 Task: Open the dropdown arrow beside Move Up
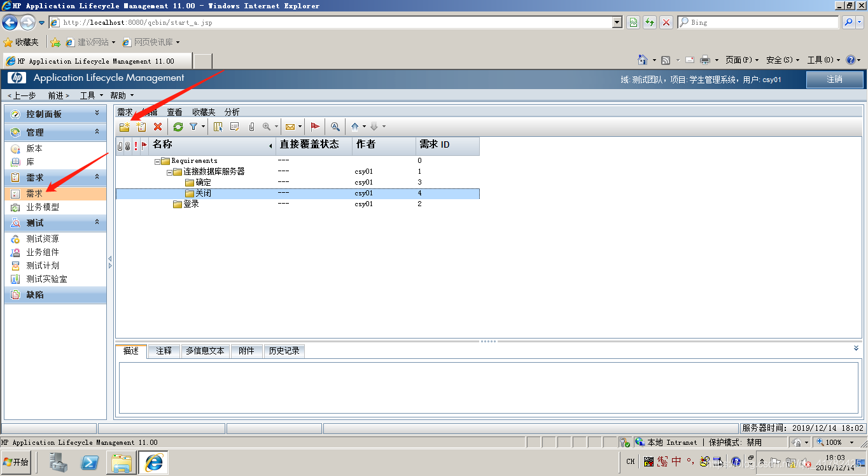pos(364,127)
